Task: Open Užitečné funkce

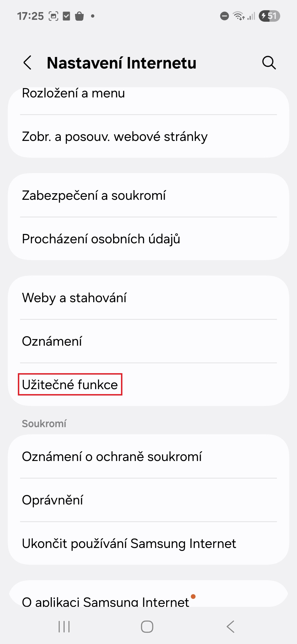Action: click(x=148, y=384)
